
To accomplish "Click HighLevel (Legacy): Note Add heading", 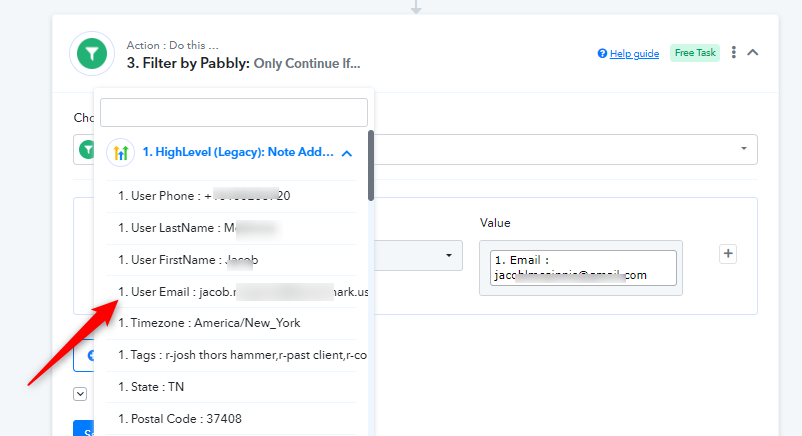I will (238, 152).
